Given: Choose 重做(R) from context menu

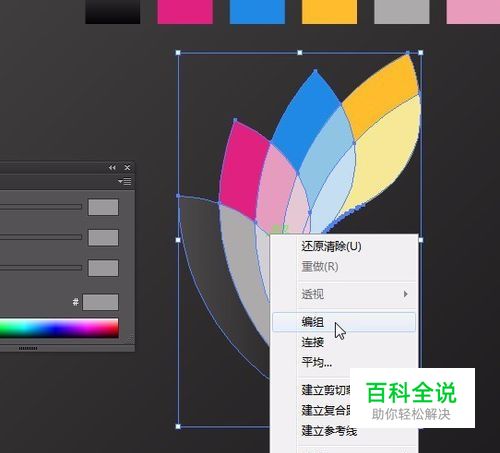Looking at the screenshot, I should 320,267.
